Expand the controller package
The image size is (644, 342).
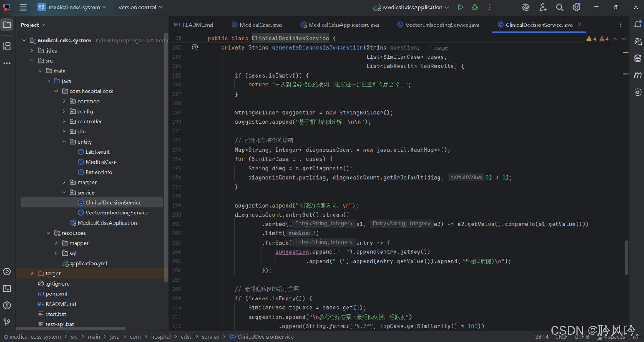point(64,121)
